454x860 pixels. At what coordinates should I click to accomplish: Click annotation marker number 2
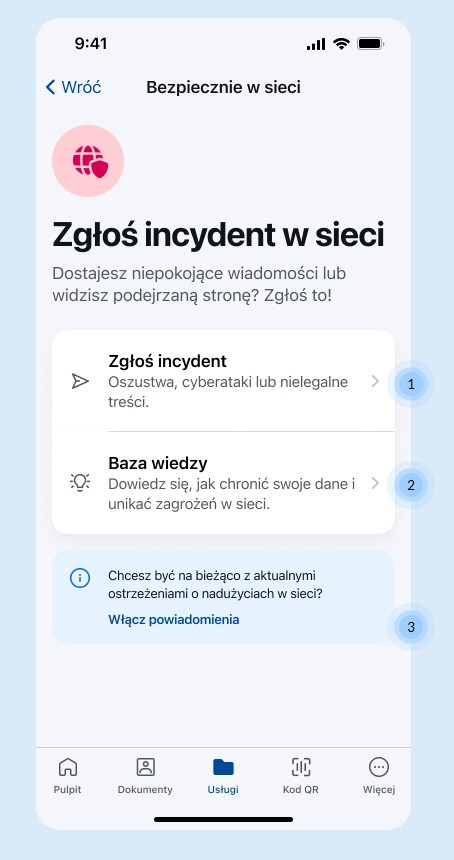(x=411, y=485)
